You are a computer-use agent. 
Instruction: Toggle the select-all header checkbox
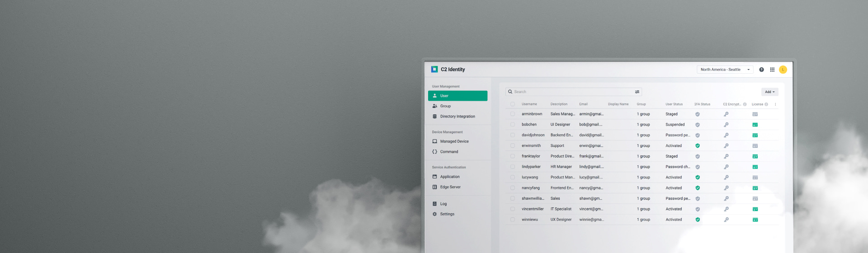513,104
